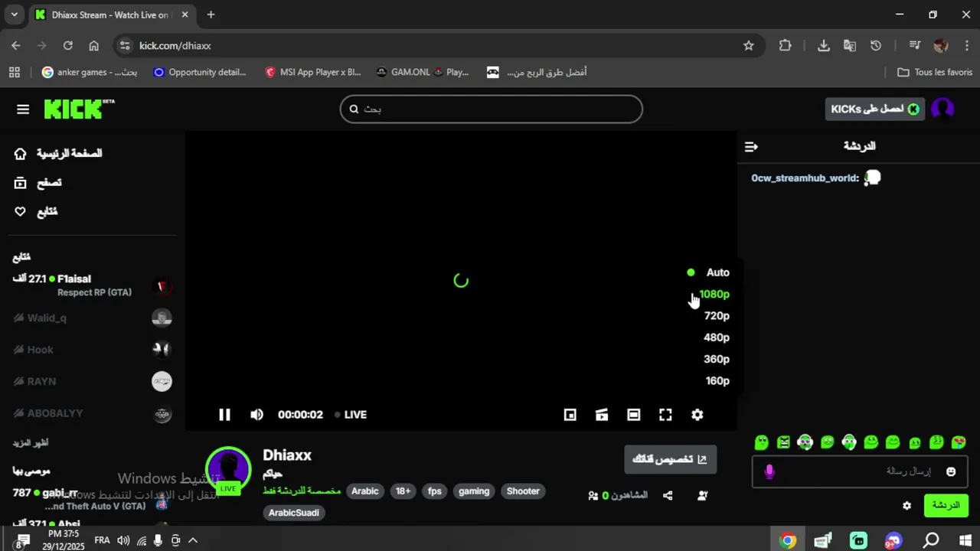Share the stream via share icon

(x=668, y=496)
